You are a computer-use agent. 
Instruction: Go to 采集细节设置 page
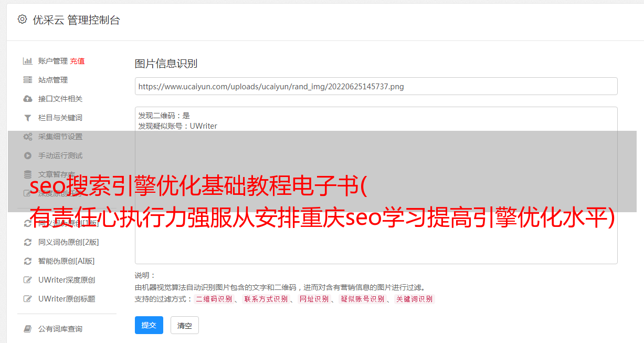click(60, 137)
